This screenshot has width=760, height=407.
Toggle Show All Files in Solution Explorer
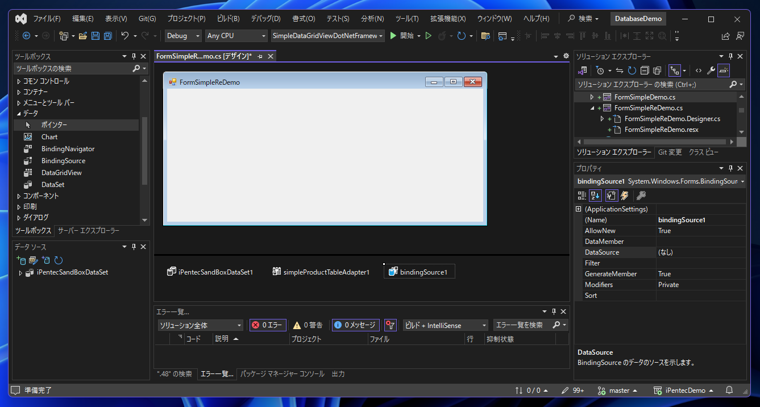657,71
